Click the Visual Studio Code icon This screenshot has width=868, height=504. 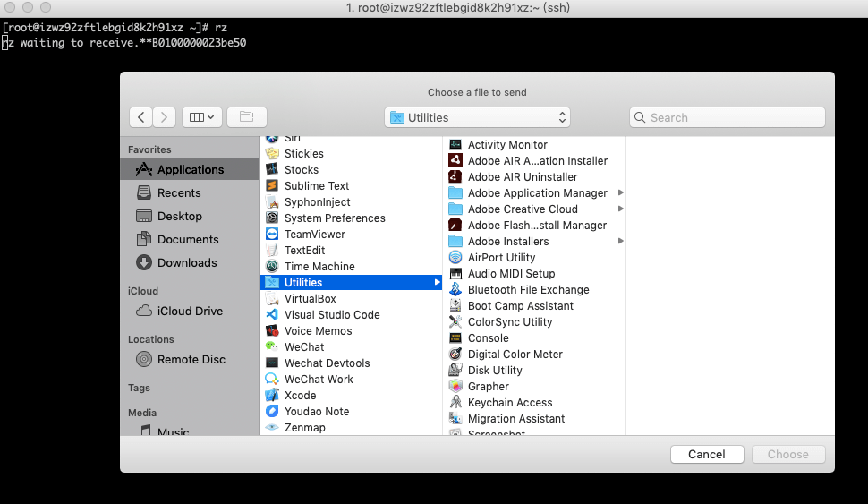[272, 314]
